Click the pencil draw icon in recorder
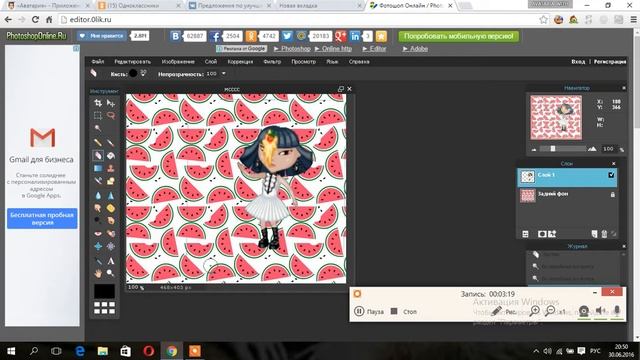The width and height of the screenshot is (640, 360). pyautogui.click(x=496, y=311)
